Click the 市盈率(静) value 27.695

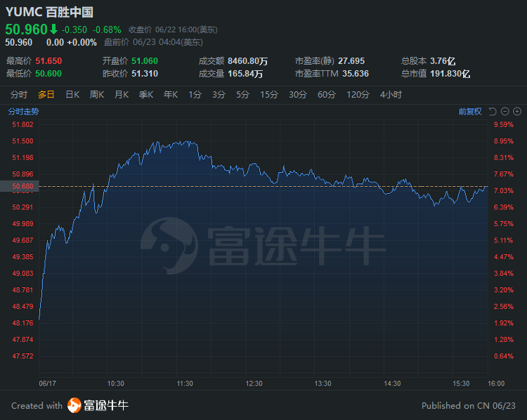tap(351, 61)
